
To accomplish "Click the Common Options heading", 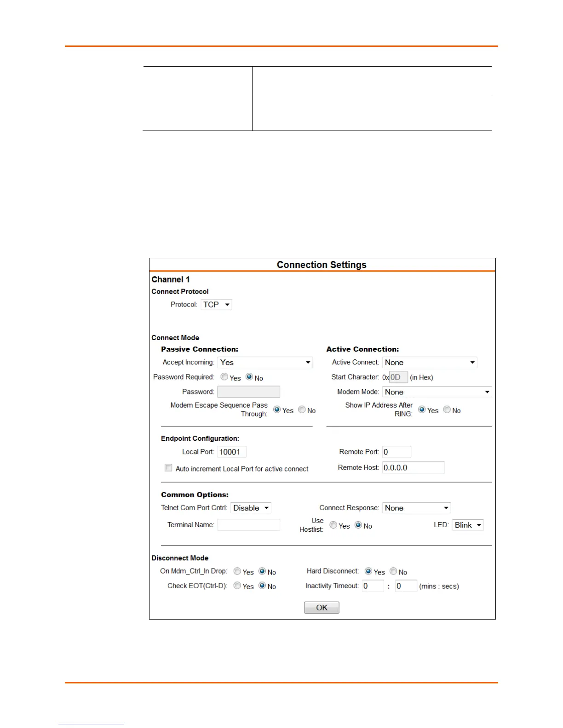I will (x=195, y=495).
